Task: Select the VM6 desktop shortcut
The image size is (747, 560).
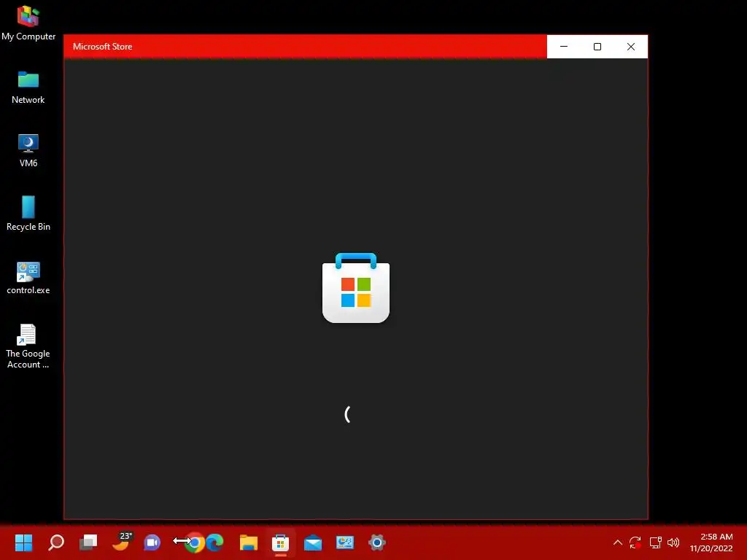Action: coord(28,150)
